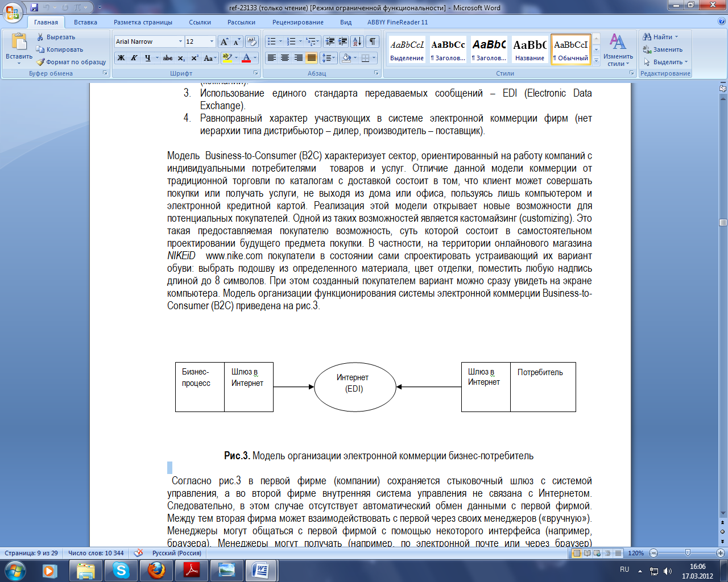The height and width of the screenshot is (582, 728).
Task: Select Justify alignment button
Action: 311,58
